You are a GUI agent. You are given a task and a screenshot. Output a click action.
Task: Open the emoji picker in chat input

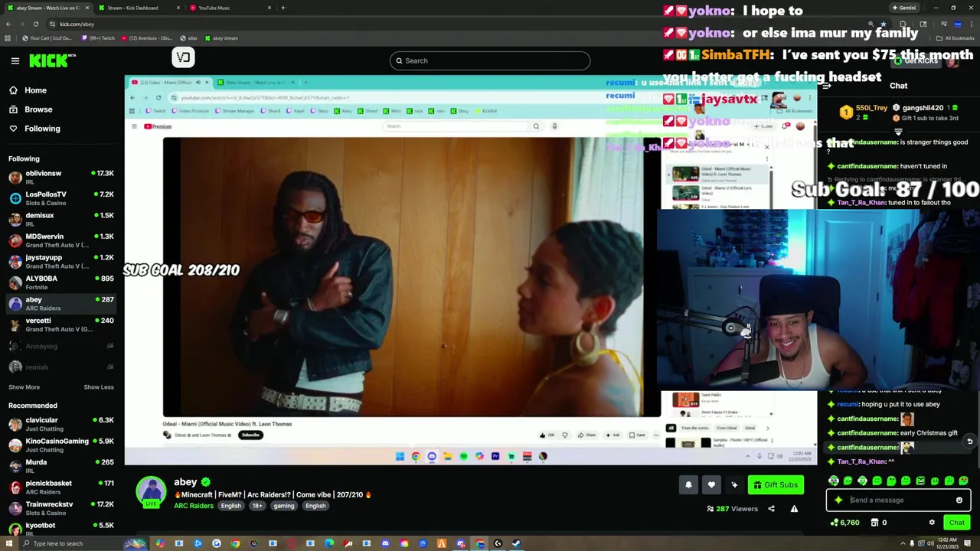coord(959,500)
